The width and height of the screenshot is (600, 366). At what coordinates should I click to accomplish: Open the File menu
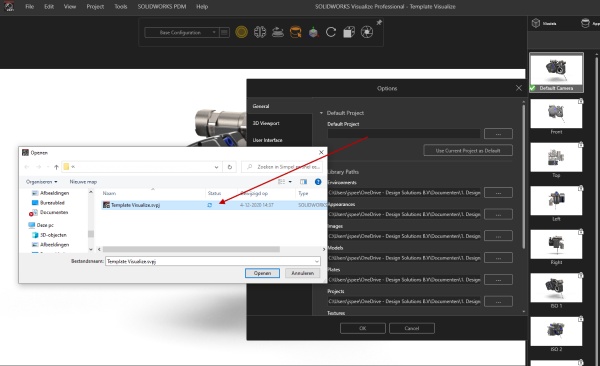click(29, 7)
